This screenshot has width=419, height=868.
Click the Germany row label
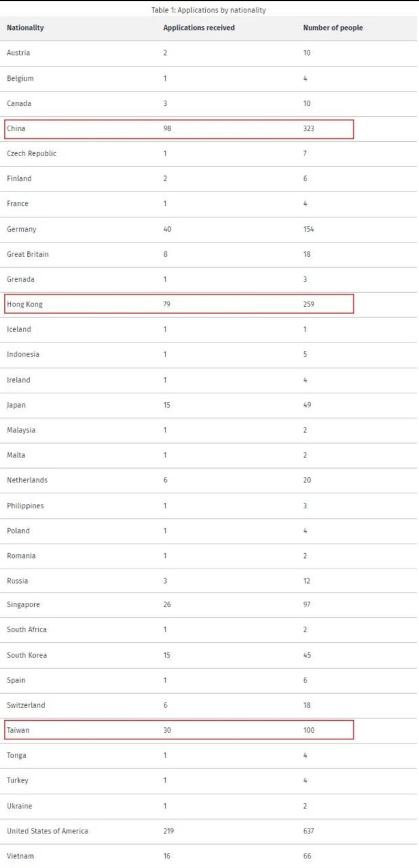(x=22, y=229)
